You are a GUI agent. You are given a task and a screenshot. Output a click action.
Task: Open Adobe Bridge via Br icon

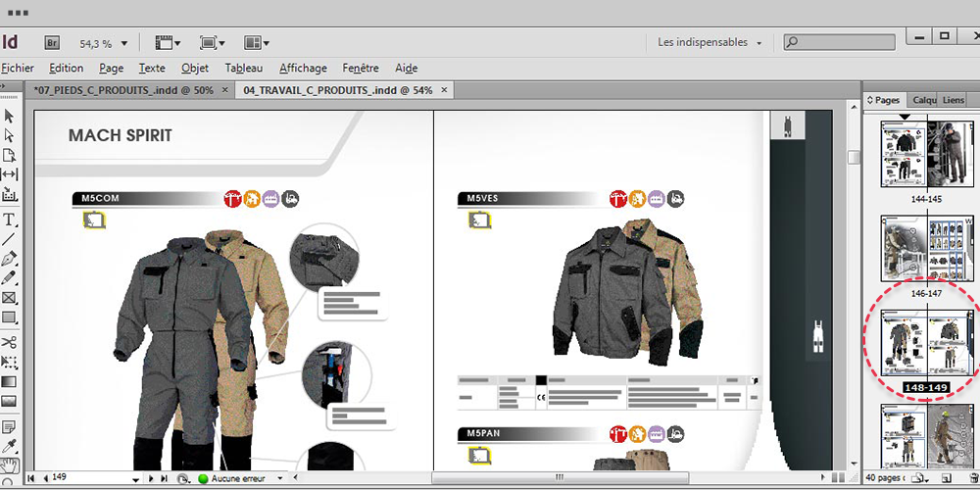pos(52,42)
